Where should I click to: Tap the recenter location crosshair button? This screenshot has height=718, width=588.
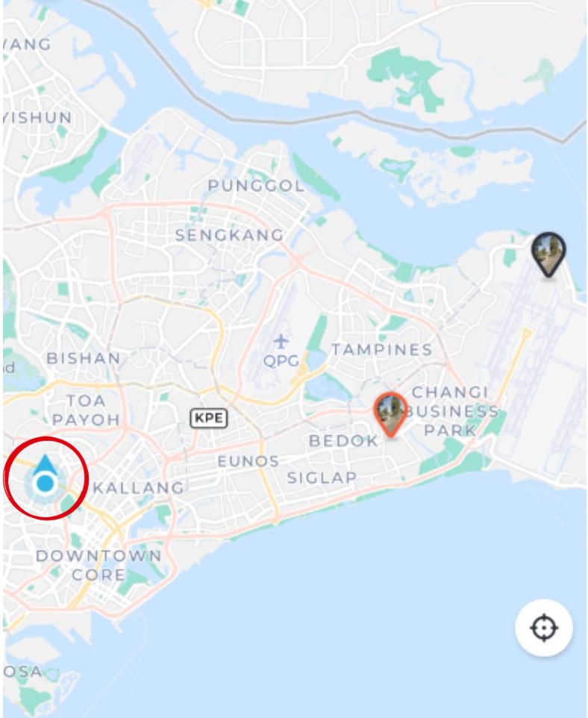coord(544,628)
